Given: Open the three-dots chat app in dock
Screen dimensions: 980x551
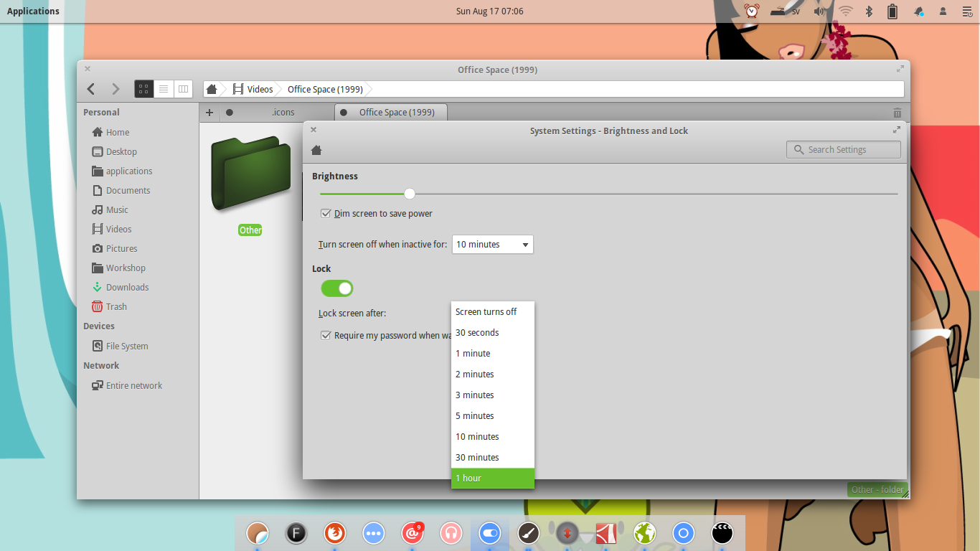Looking at the screenshot, I should coord(373,533).
